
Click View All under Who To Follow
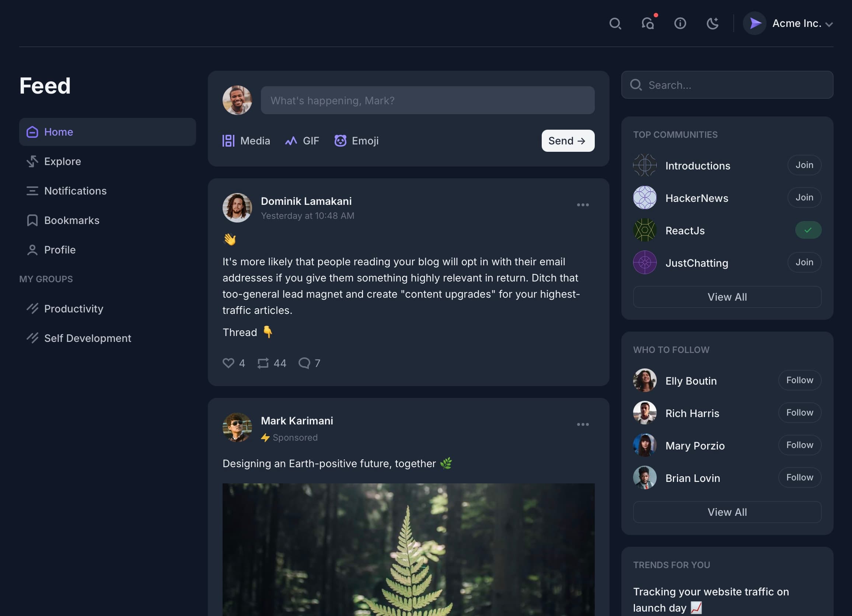(x=727, y=512)
